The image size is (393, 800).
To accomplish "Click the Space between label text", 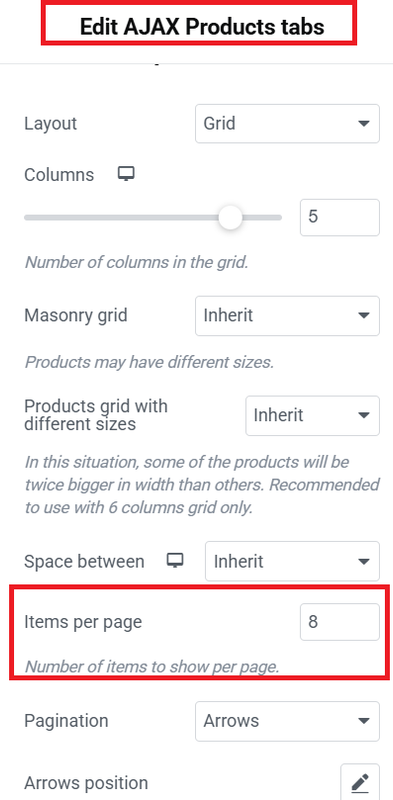I will 84,561.
